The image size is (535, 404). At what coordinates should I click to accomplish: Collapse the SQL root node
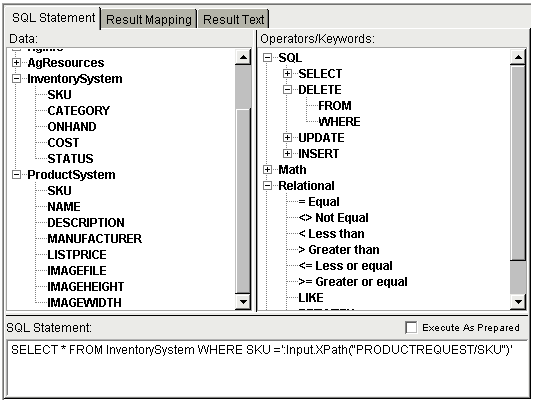click(x=268, y=58)
